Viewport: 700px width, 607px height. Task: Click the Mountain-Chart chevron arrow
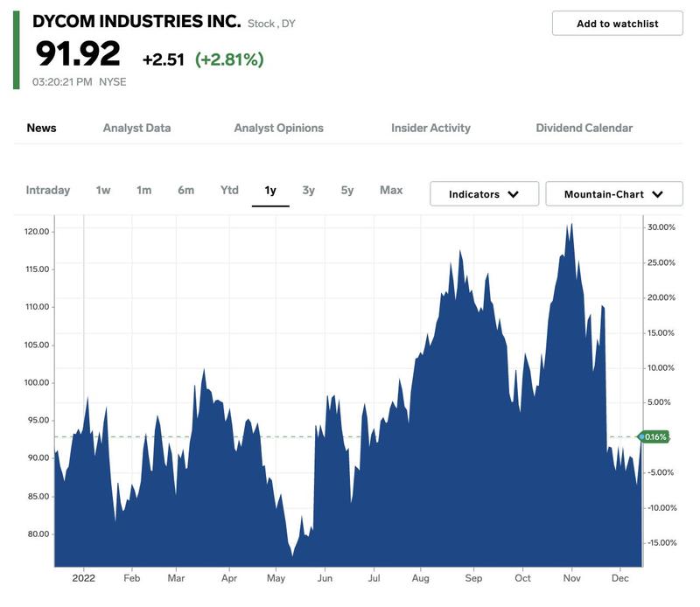657,194
